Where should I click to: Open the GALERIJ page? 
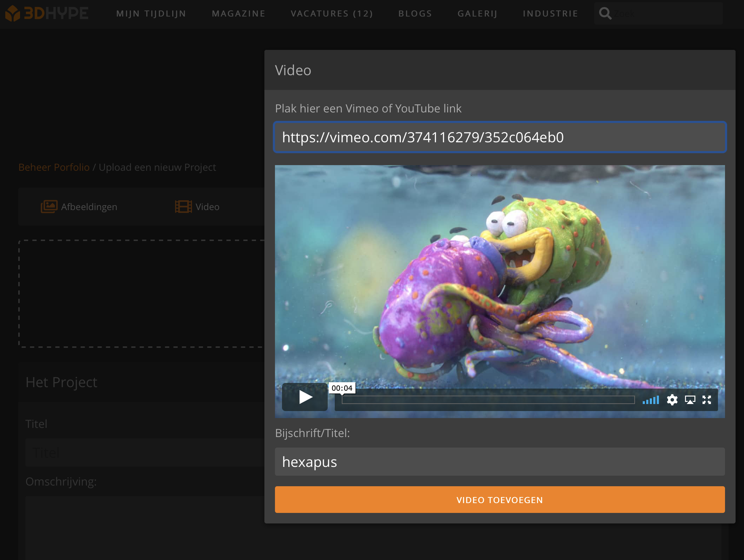pos(477,14)
